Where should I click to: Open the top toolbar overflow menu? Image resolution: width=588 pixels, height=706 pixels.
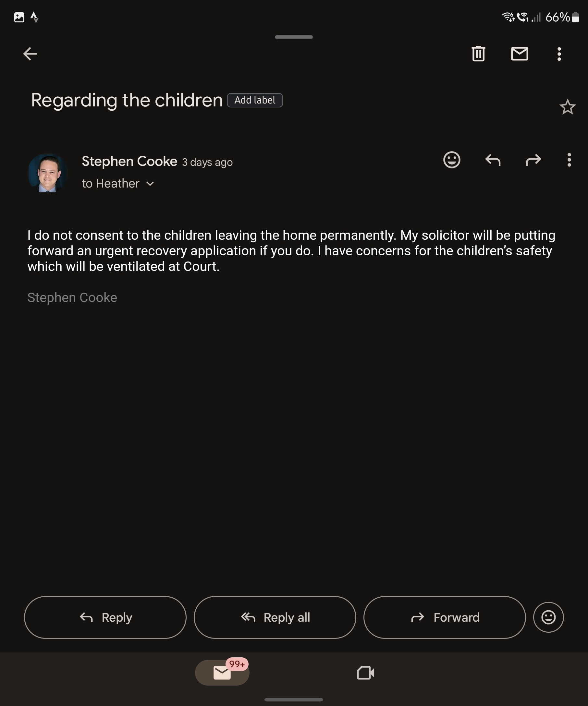click(x=559, y=54)
